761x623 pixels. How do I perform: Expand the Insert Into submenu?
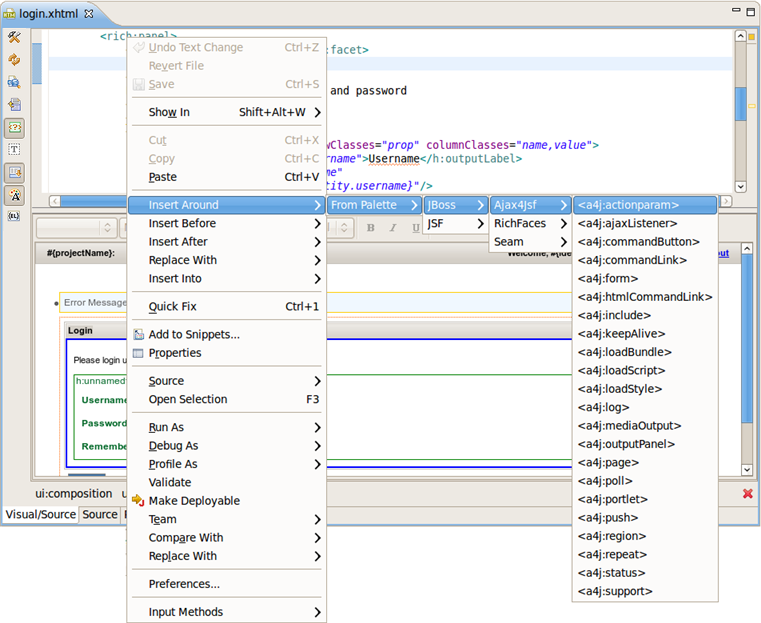click(227, 279)
